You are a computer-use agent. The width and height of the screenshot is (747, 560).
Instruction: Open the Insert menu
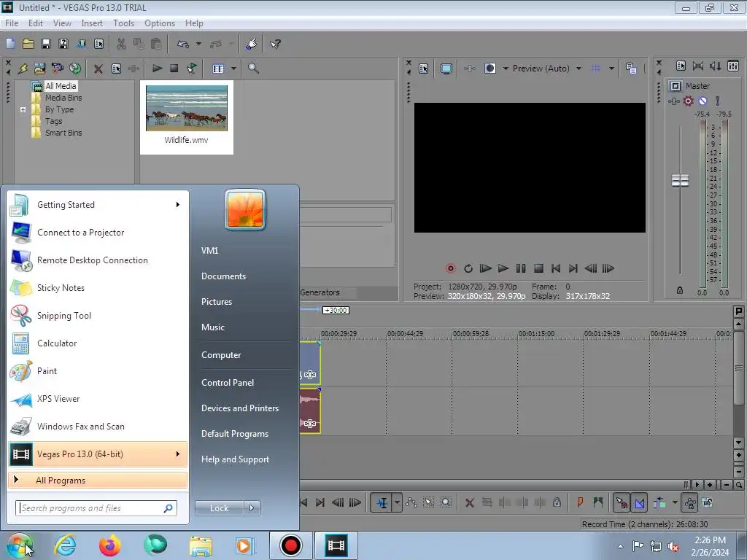click(92, 23)
